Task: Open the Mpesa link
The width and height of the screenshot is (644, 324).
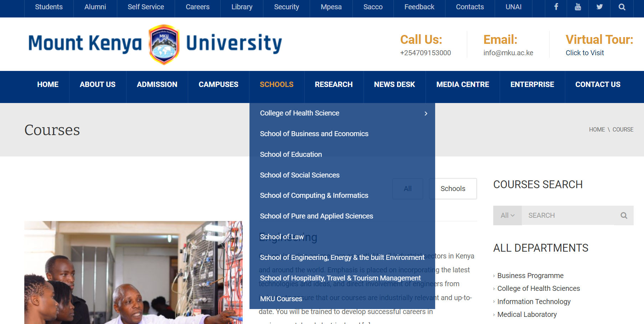Action: coord(331,7)
